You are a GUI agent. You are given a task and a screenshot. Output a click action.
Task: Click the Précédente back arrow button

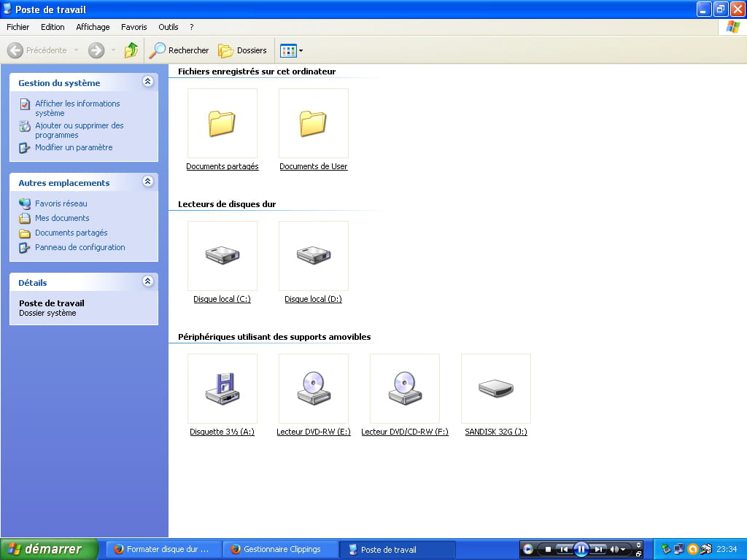pyautogui.click(x=37, y=50)
